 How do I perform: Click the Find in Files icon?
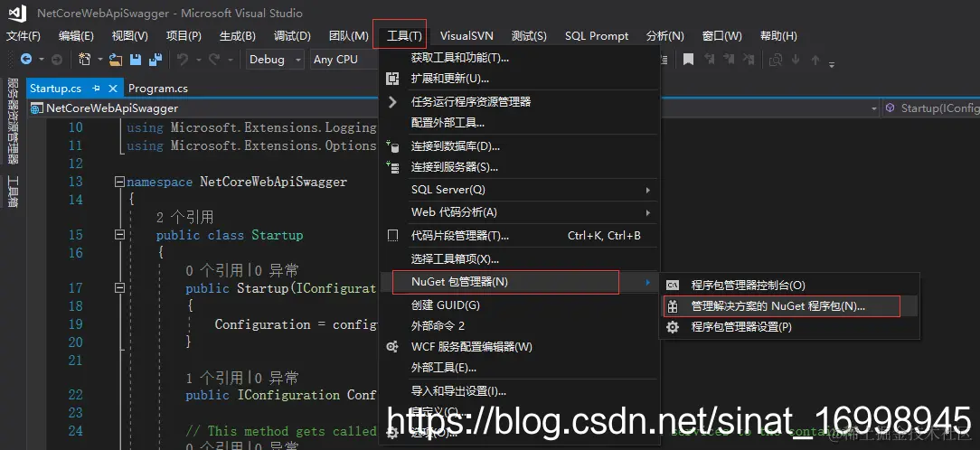pos(776,60)
